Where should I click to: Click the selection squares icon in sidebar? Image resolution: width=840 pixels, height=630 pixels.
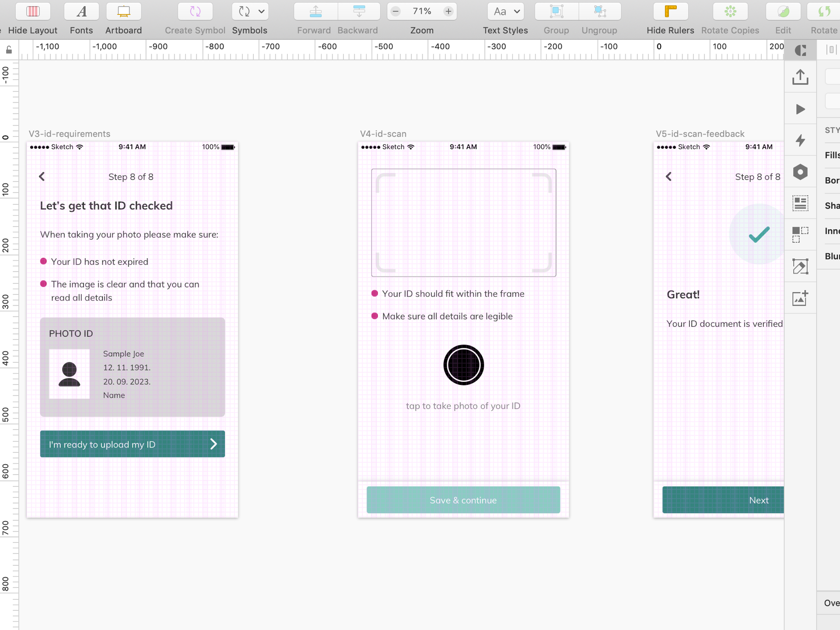[800, 235]
